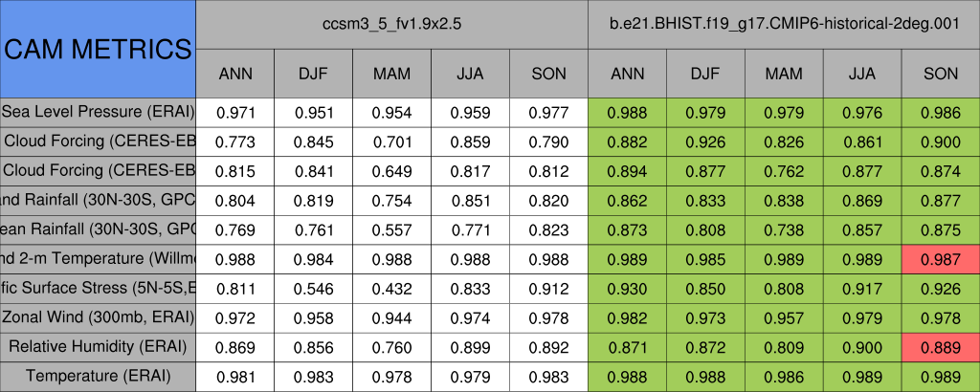Screen dimensions: 980x392
Task: Select the Sea Level Pressure (ERAI) row label
Action: pos(98,112)
